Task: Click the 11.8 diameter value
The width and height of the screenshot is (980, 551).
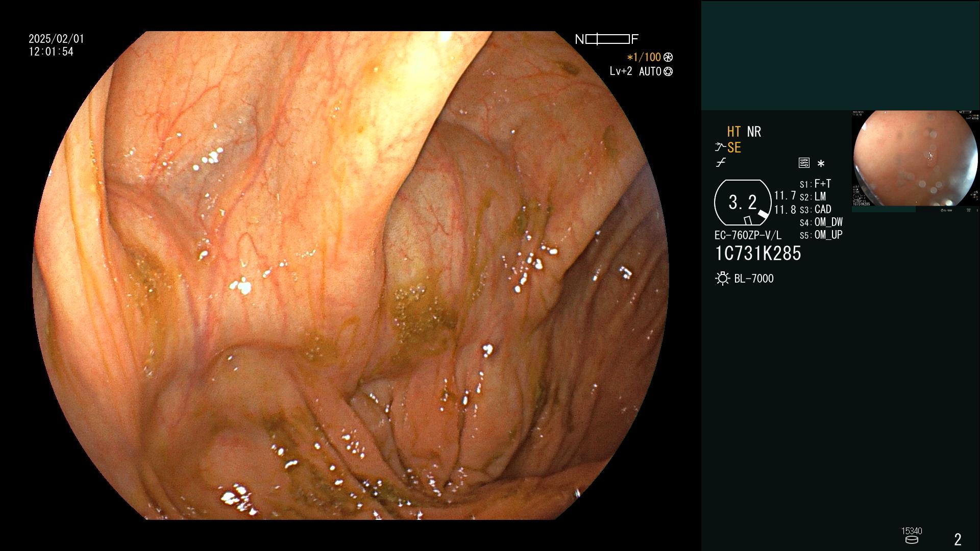Action: (x=785, y=210)
